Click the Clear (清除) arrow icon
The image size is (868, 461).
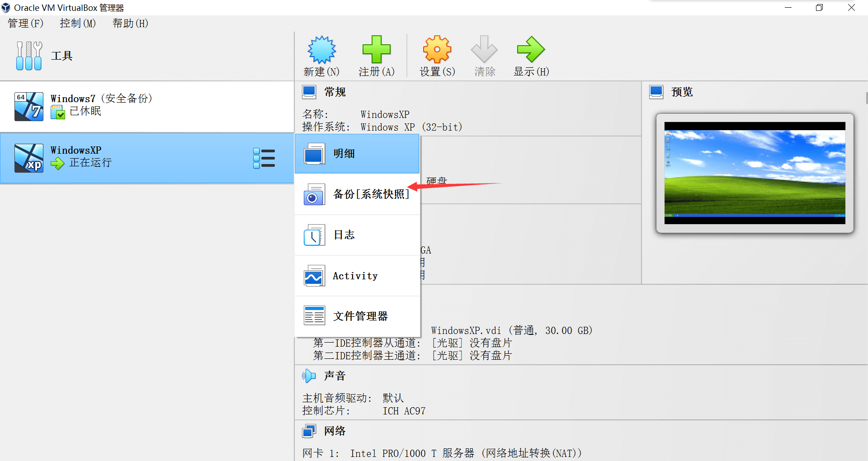(x=484, y=50)
